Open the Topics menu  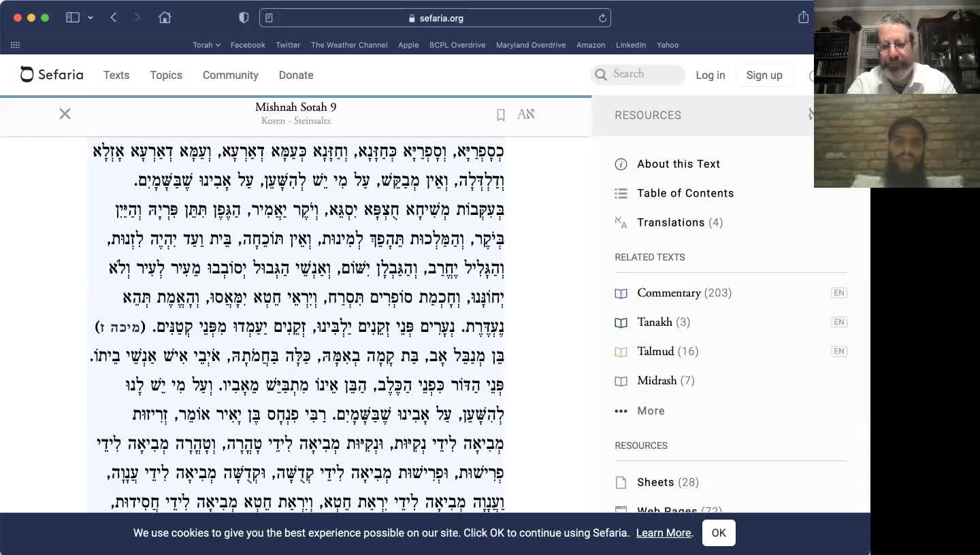(166, 75)
